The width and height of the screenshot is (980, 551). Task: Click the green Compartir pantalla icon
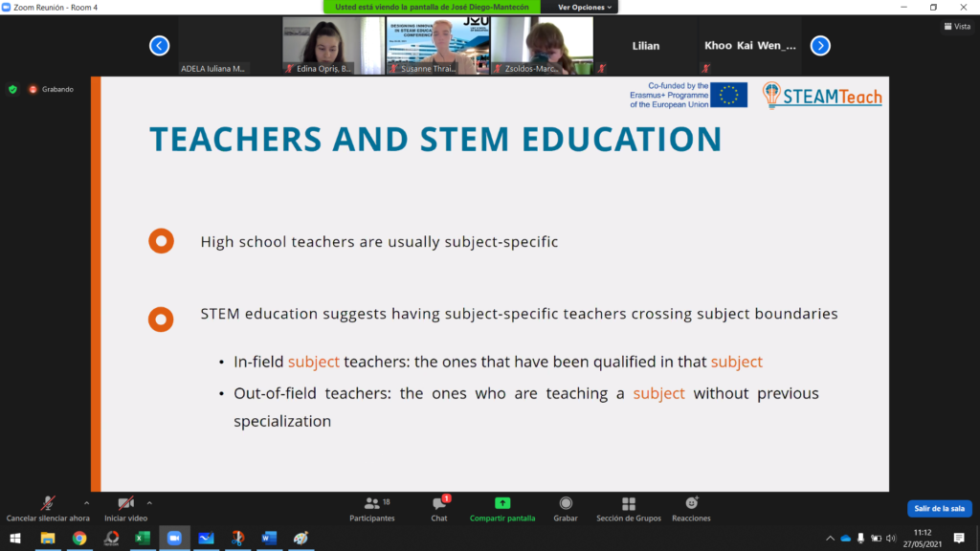pyautogui.click(x=502, y=503)
